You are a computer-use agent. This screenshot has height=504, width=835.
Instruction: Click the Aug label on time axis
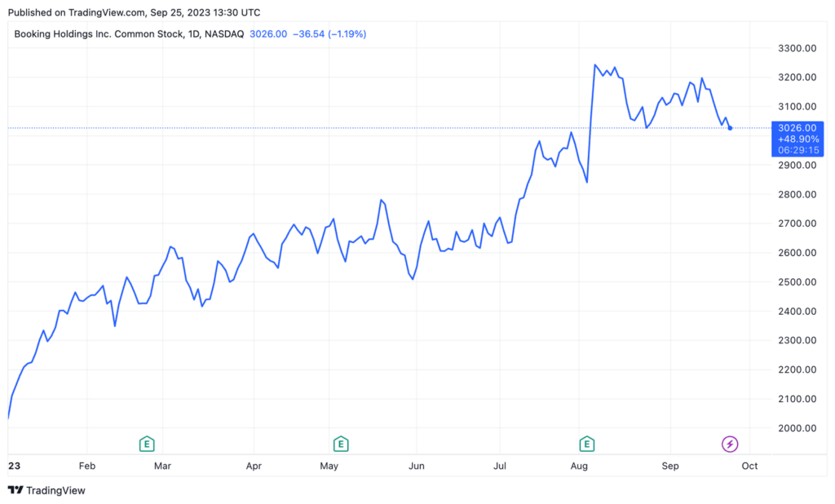pyautogui.click(x=580, y=466)
